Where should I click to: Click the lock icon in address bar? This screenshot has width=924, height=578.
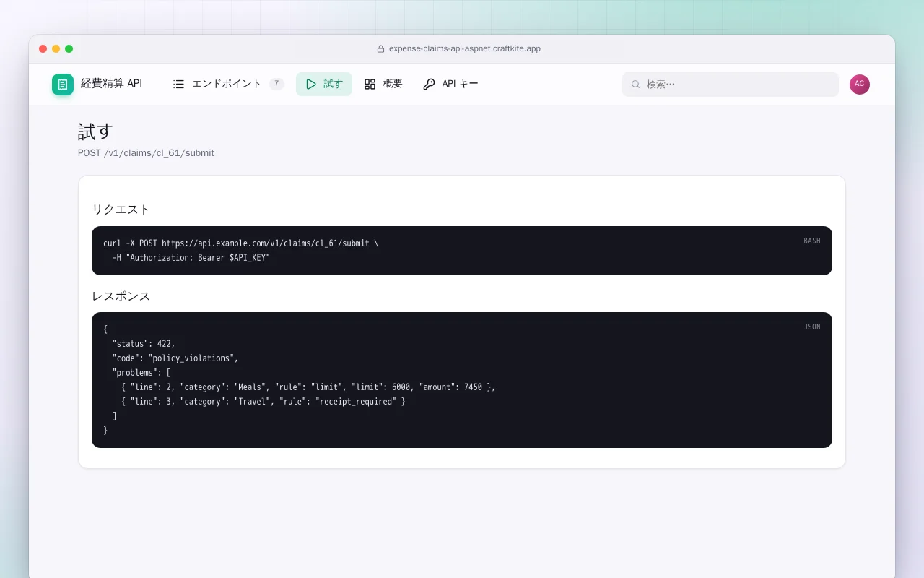point(381,49)
